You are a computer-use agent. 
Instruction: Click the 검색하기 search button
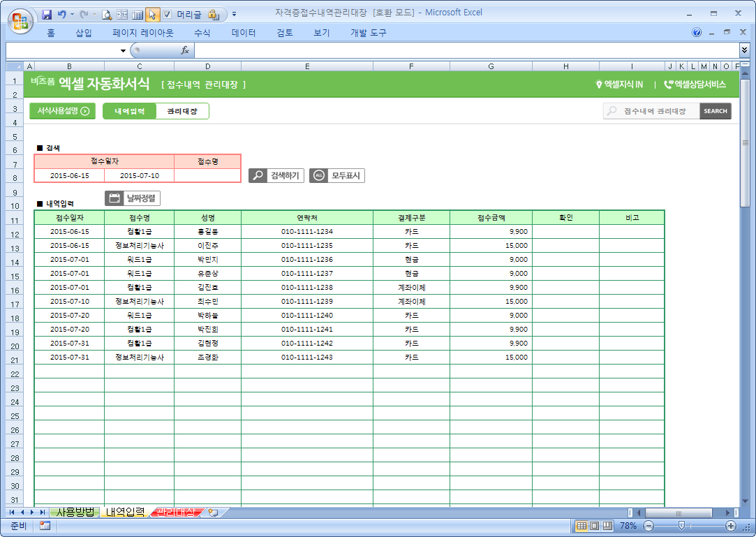[x=276, y=176]
